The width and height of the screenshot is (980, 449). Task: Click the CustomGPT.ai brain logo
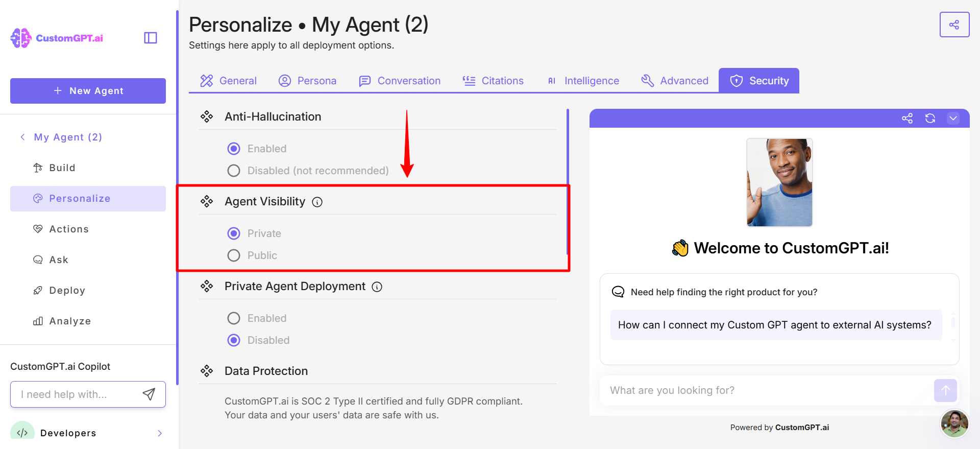click(x=21, y=38)
